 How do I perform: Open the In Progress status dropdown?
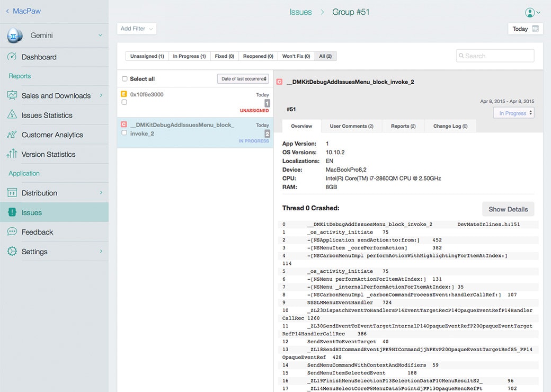(514, 113)
